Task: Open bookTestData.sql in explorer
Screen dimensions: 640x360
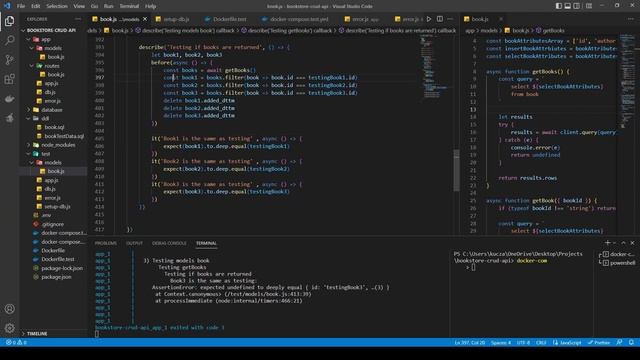Action: (64, 136)
